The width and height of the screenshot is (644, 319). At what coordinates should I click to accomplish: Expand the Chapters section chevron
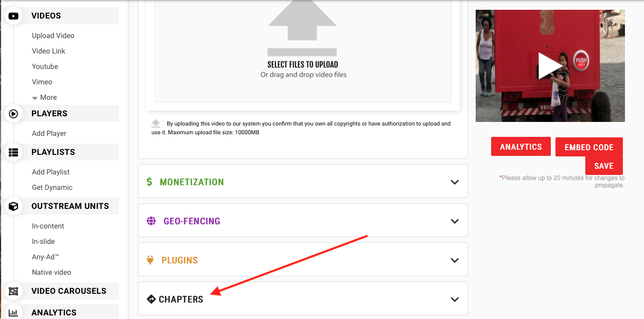tap(455, 299)
